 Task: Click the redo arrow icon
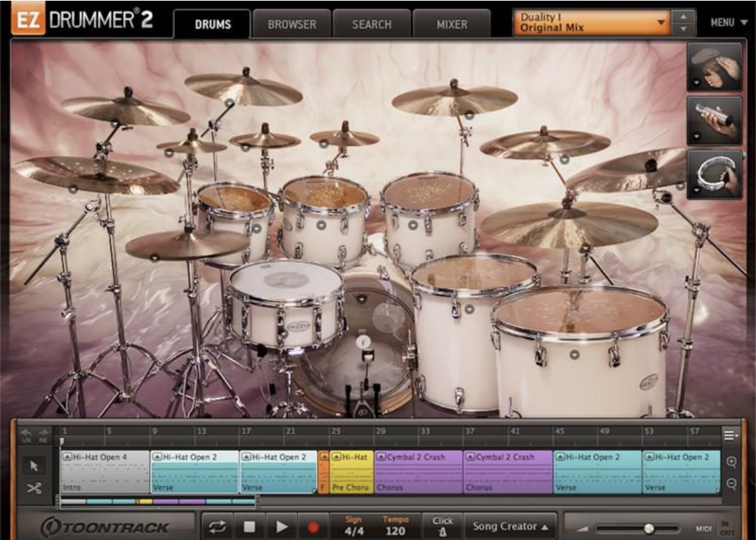pos(43,435)
